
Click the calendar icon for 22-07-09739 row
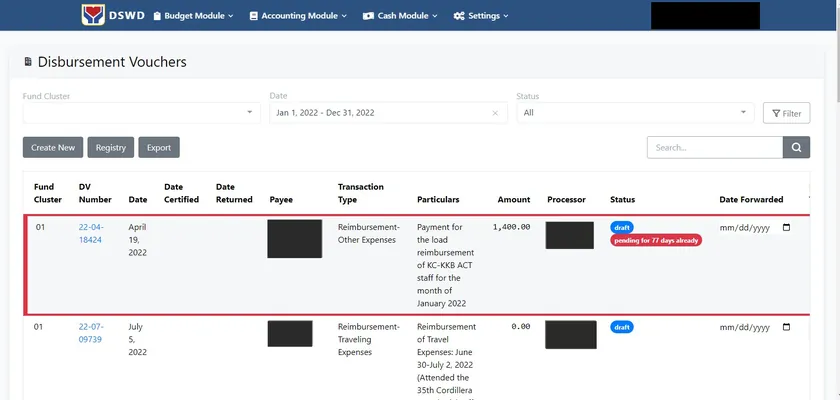click(x=786, y=327)
